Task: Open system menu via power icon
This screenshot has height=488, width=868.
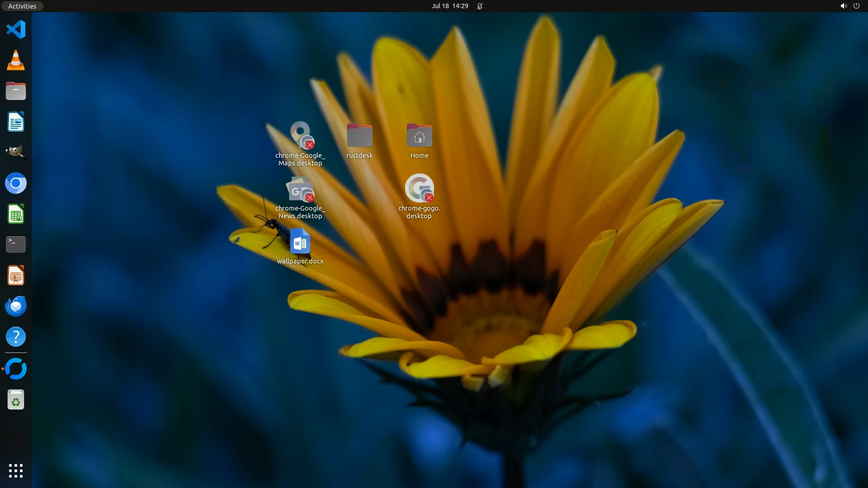Action: pyautogui.click(x=856, y=6)
